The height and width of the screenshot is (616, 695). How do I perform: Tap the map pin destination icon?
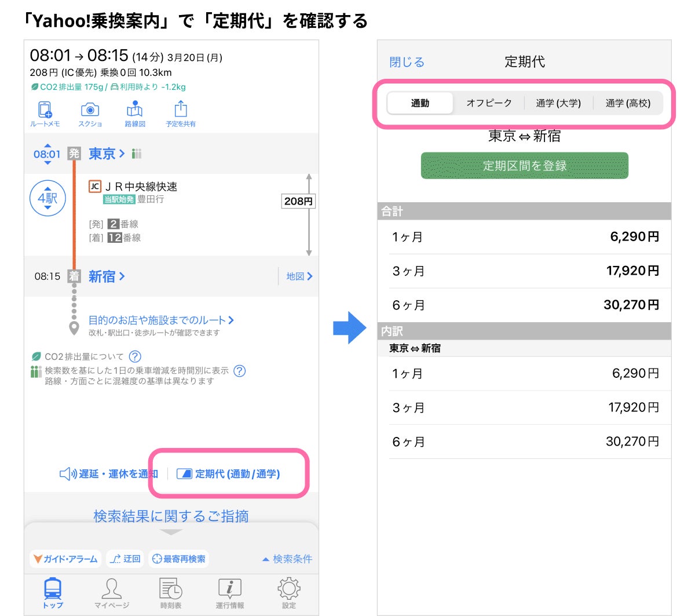click(74, 329)
